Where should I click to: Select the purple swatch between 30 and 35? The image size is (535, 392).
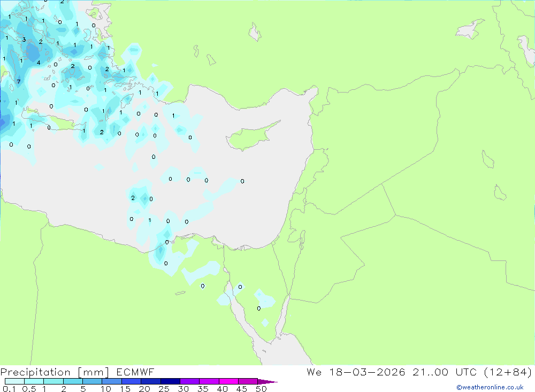(190, 382)
